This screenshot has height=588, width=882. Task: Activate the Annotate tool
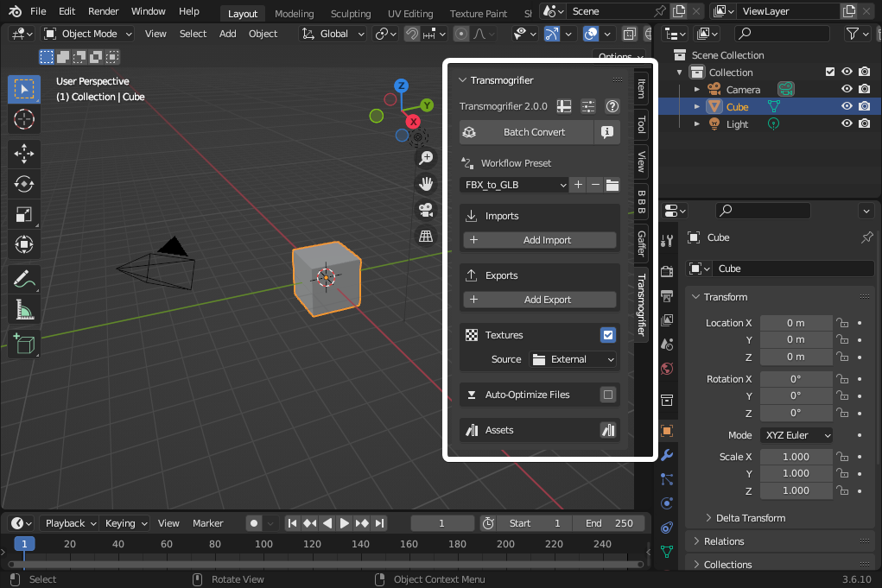tap(24, 279)
